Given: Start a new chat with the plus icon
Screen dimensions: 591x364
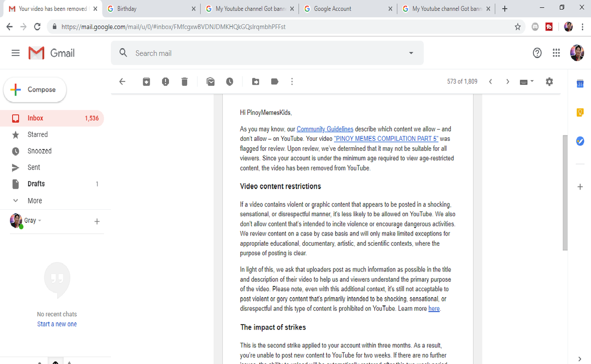Looking at the screenshot, I should pos(97,222).
